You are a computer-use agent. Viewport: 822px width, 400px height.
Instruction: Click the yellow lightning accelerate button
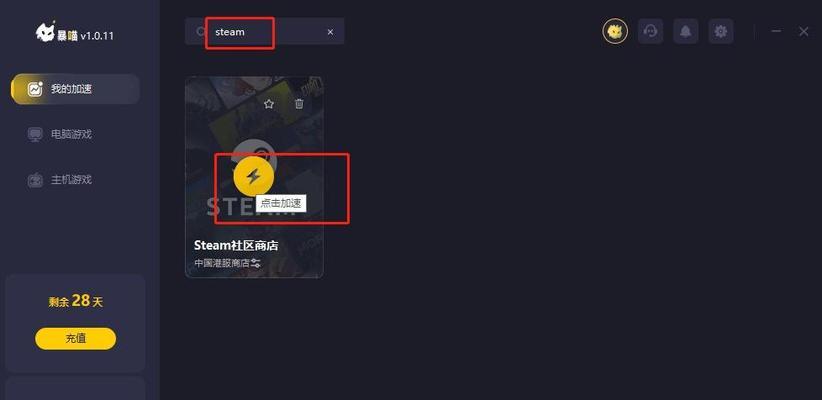254,177
